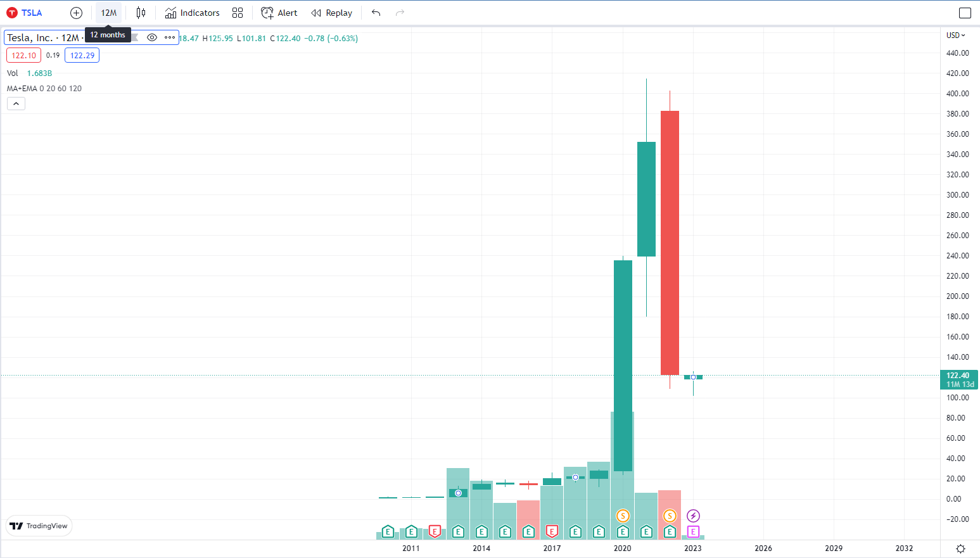The width and height of the screenshot is (980, 558).
Task: Open the Indicators dialog
Action: [192, 13]
